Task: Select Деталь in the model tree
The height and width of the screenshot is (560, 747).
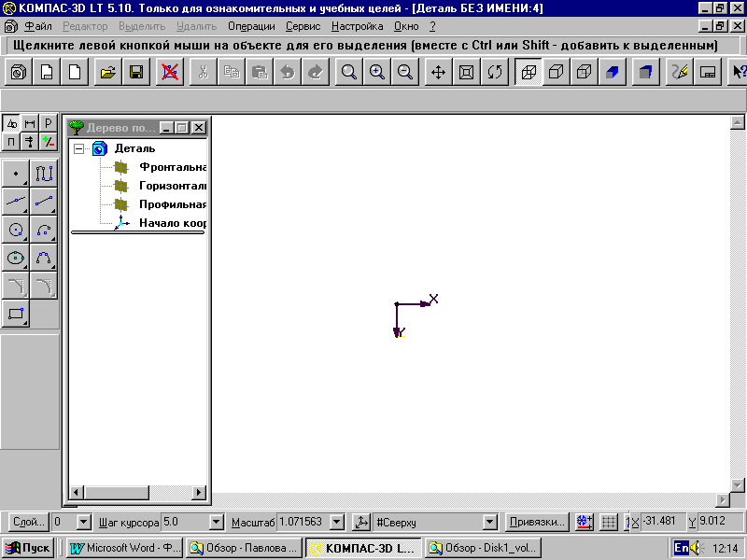Action: [134, 148]
